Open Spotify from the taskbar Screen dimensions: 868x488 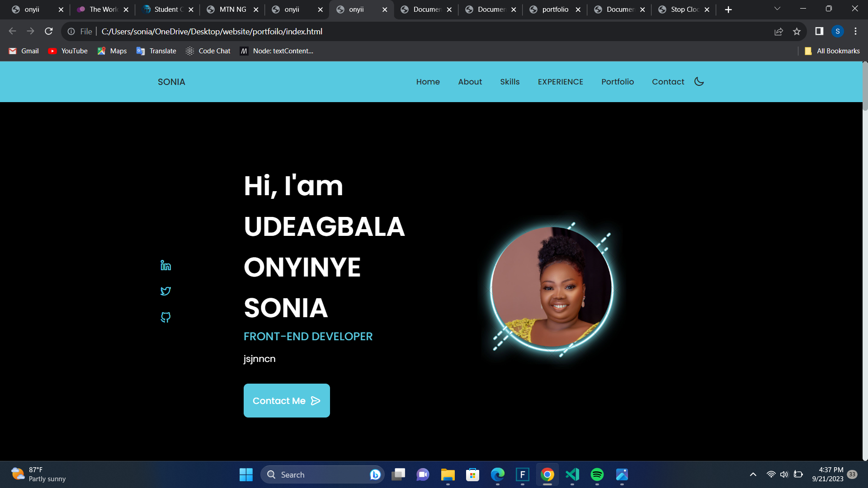pyautogui.click(x=597, y=474)
